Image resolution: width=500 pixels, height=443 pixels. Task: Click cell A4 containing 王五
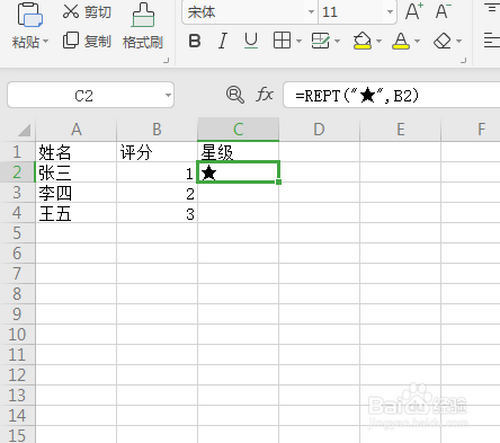click(x=76, y=213)
